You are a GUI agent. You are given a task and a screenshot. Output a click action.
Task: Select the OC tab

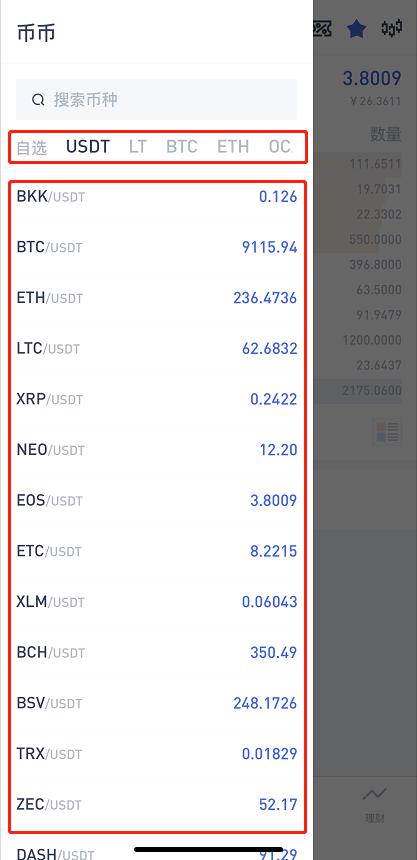point(279,146)
